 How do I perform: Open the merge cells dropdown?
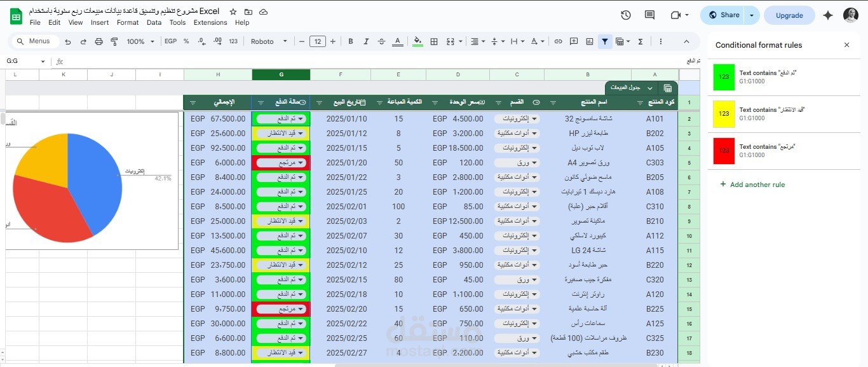[461, 41]
